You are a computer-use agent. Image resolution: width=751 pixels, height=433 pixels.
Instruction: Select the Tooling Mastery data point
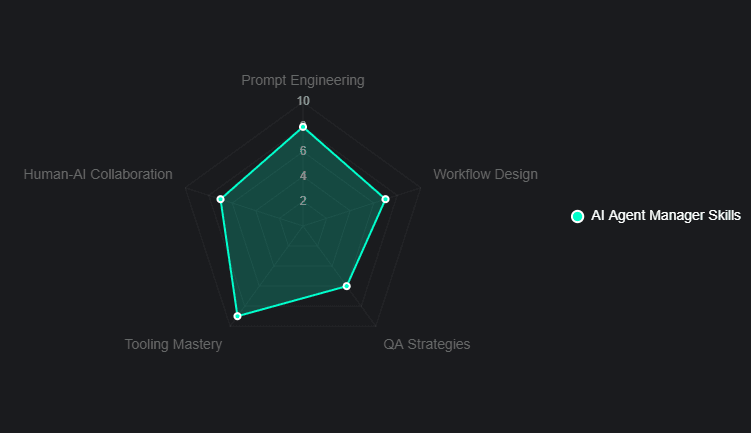pyautogui.click(x=238, y=316)
